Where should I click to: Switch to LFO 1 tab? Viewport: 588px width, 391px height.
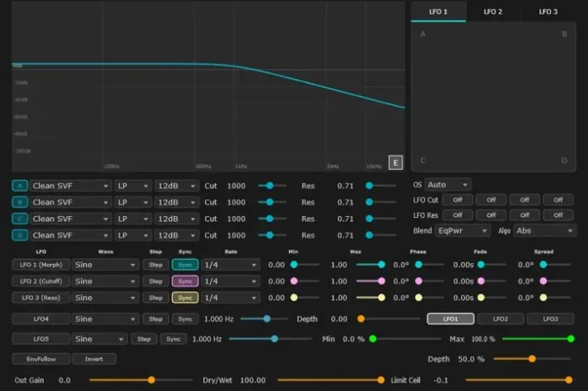tap(438, 12)
